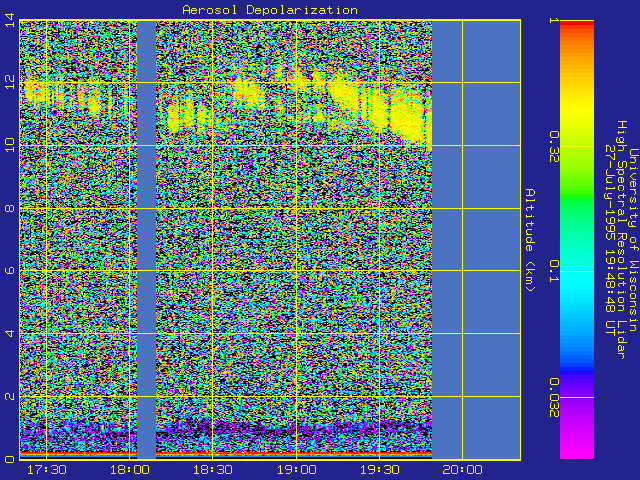Click the data gap strip after 18:00
Viewport: 640px width, 480px height.
click(146, 240)
